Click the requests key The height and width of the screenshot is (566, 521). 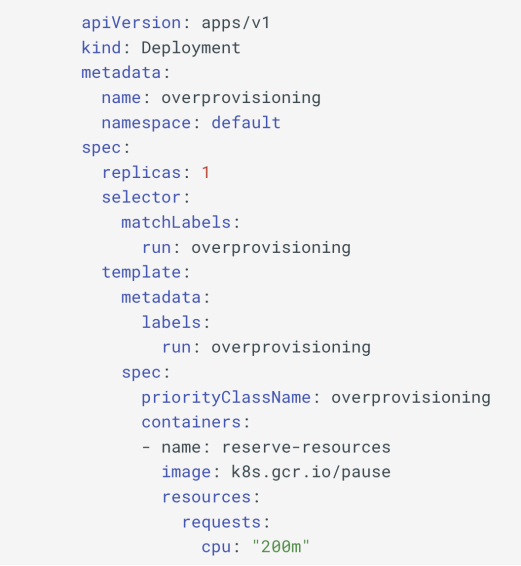coord(221,523)
